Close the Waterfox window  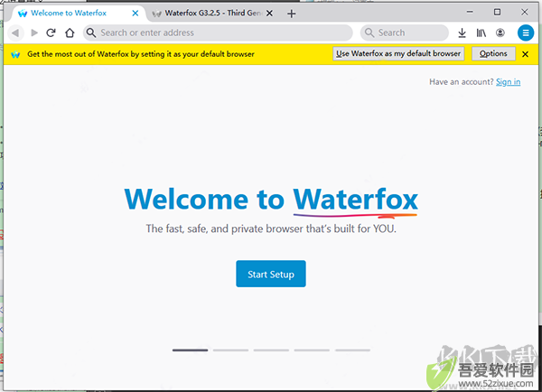[524, 12]
